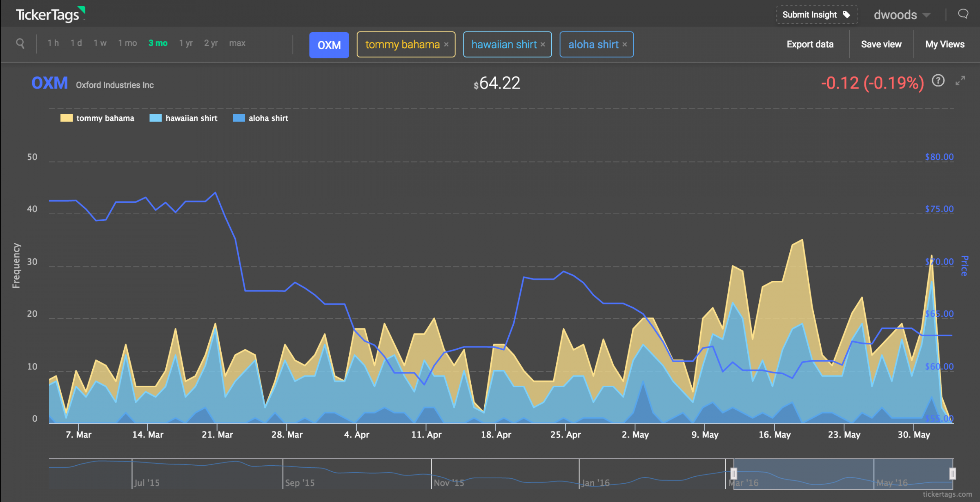
Task: Grab the right navigator range handle
Action: point(953,473)
